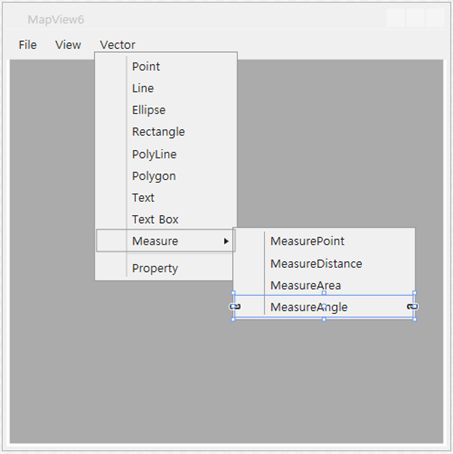
Task: Choose MeasureDistance from the submenu
Action: (324, 263)
